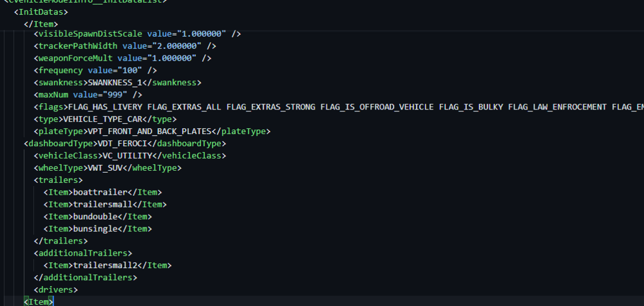Click the InitDatas sticky header line
The image size is (644, 306).
(41, 12)
